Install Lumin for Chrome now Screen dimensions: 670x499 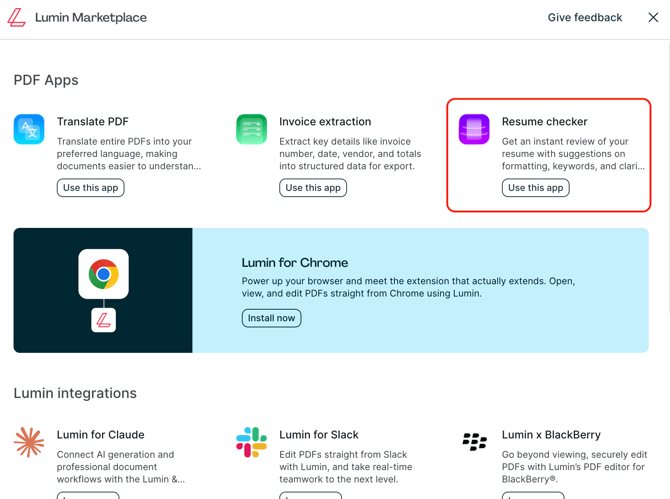pyautogui.click(x=271, y=318)
